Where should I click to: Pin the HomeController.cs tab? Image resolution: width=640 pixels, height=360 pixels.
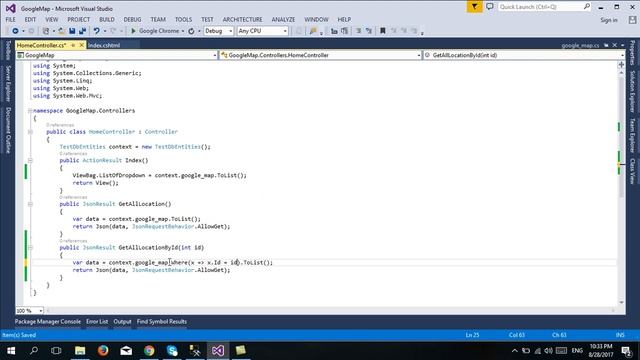pos(73,45)
